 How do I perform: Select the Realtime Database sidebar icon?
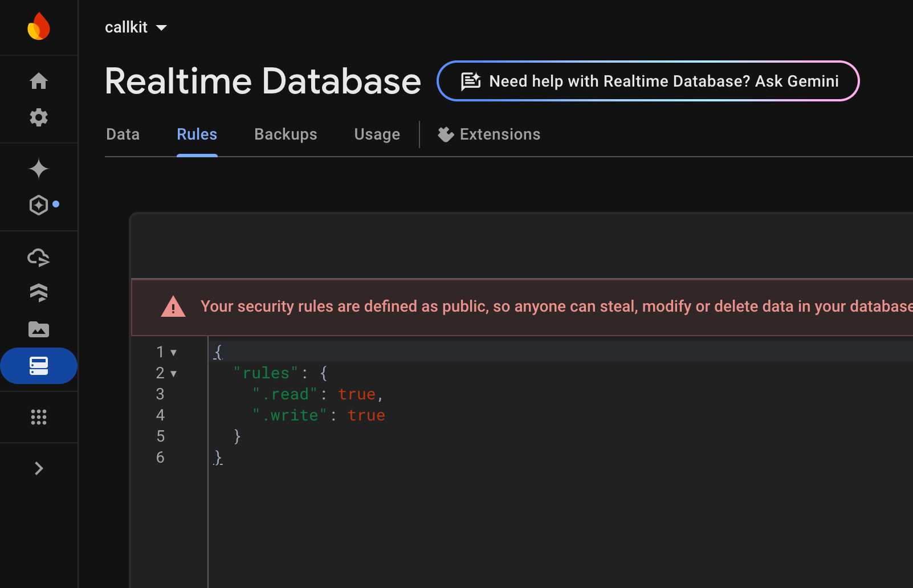[x=39, y=366]
